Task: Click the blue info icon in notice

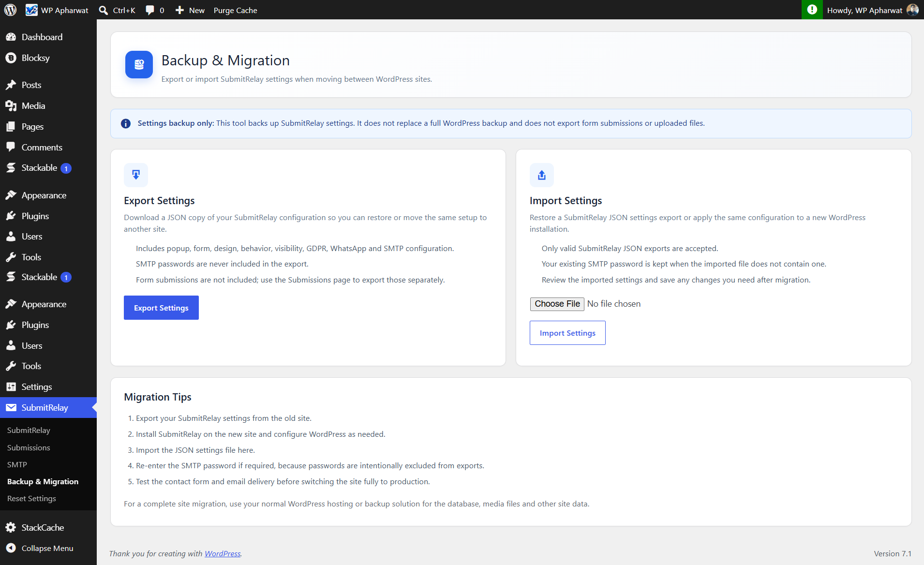Action: point(126,123)
